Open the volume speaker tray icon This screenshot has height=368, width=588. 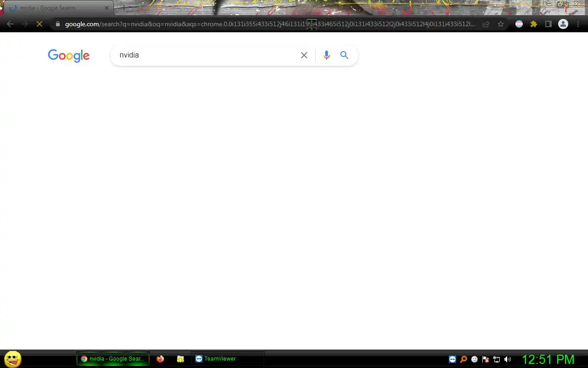508,359
